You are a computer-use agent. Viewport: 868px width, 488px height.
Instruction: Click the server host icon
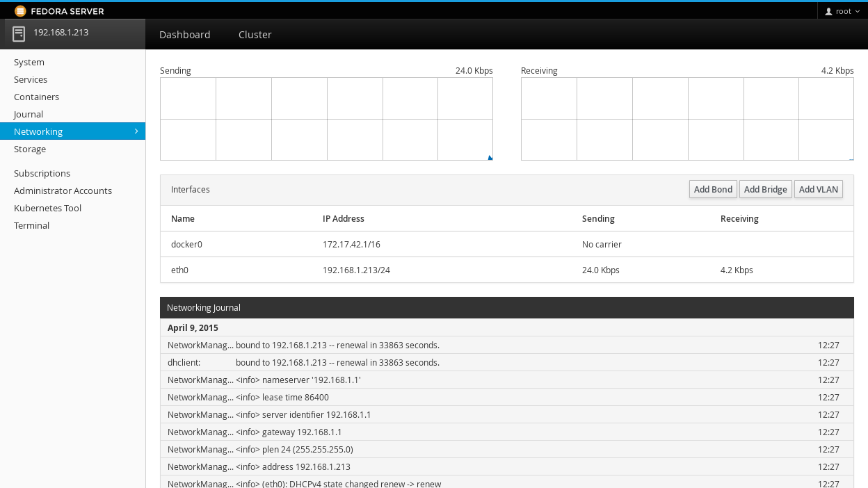pos(19,33)
